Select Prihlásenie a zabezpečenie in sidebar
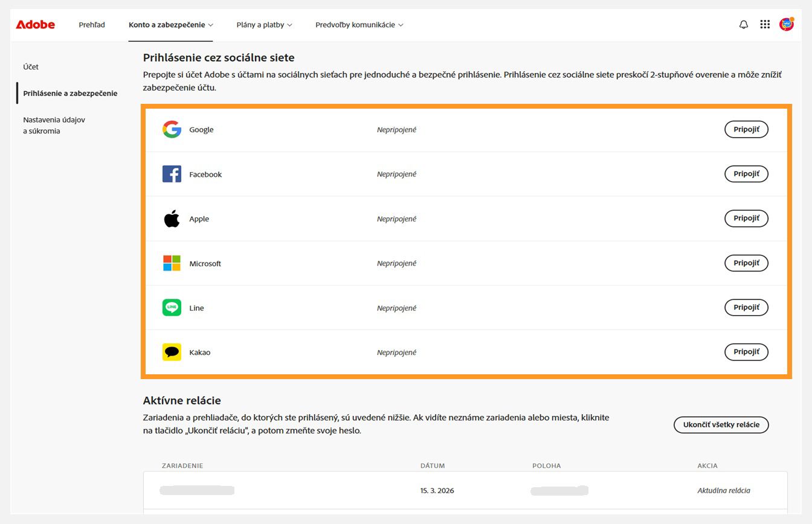This screenshot has height=524, width=812. (70, 94)
